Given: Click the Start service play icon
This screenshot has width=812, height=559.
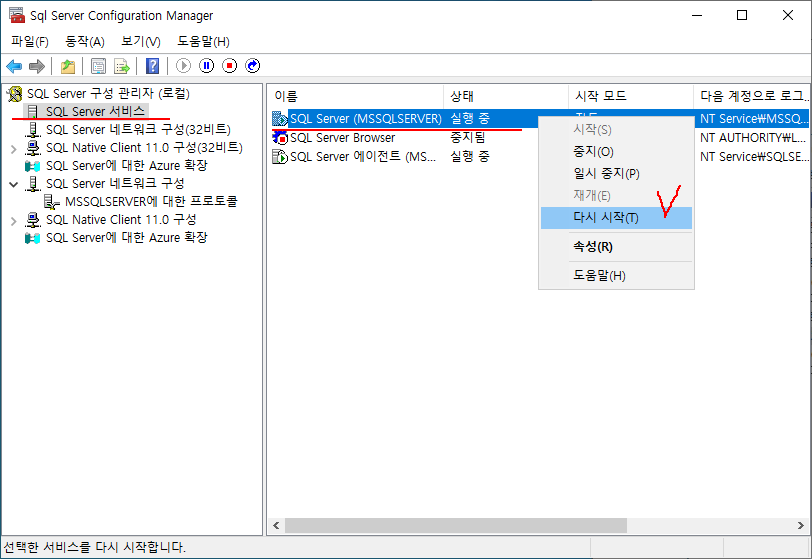Looking at the screenshot, I should point(183,66).
